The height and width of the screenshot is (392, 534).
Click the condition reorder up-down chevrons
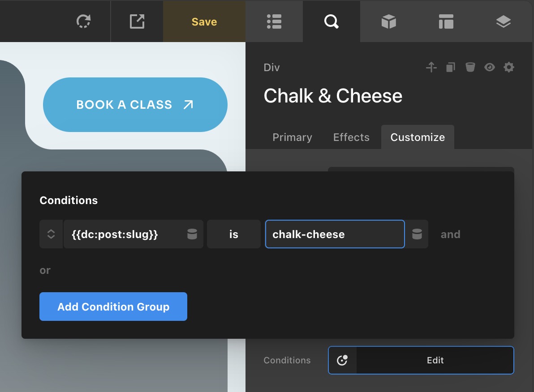tap(51, 234)
